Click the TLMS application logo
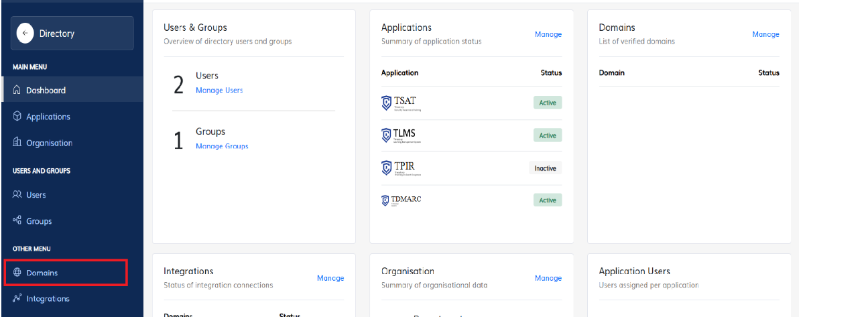Viewport: 868px width, 317px height. point(400,135)
